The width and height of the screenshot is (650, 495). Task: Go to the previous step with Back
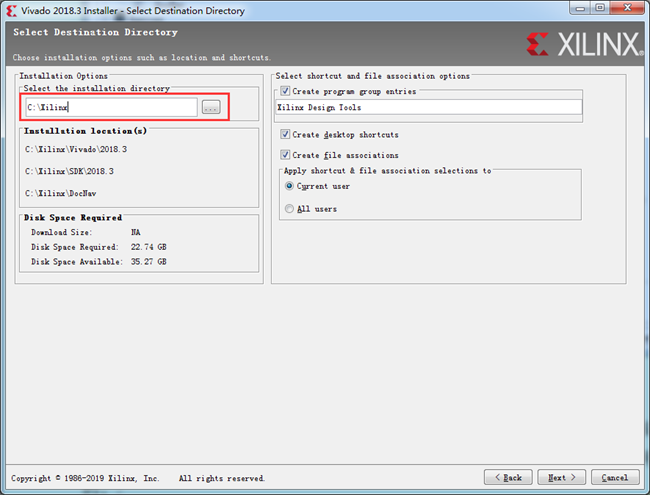pos(508,477)
